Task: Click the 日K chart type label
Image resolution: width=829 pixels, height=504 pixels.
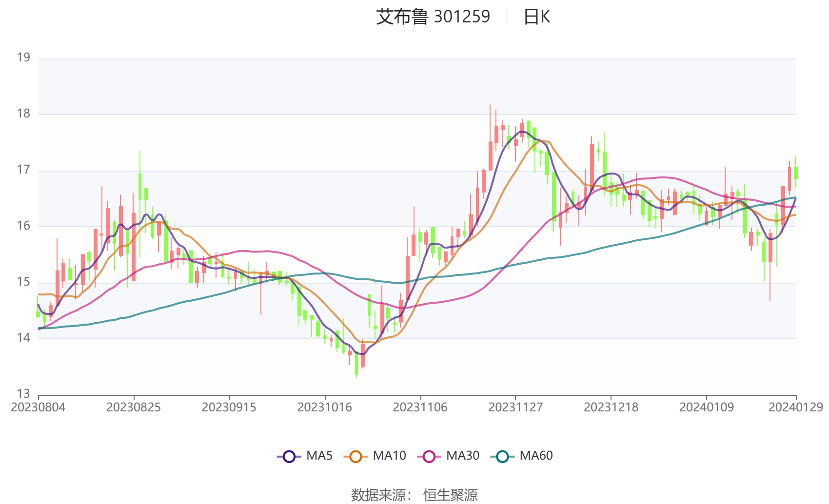Action: pyautogui.click(x=536, y=17)
